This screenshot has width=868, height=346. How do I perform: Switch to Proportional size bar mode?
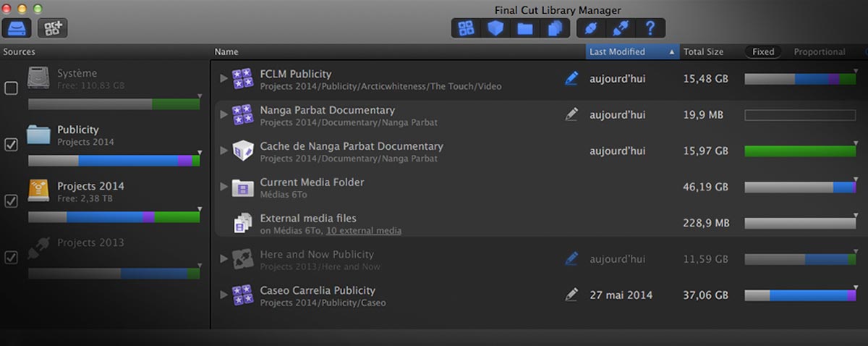(820, 52)
